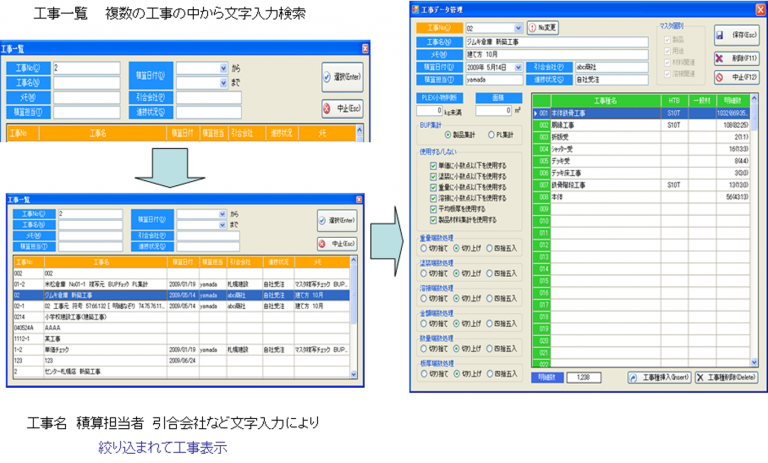The width and height of the screenshot is (768, 463).
Task: Select row 006 デッキ床工事 in grid
Action: point(641,173)
